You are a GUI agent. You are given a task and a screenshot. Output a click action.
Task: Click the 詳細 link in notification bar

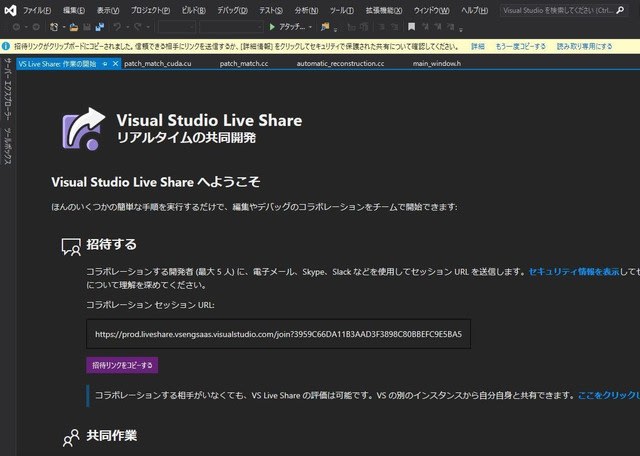[478, 46]
